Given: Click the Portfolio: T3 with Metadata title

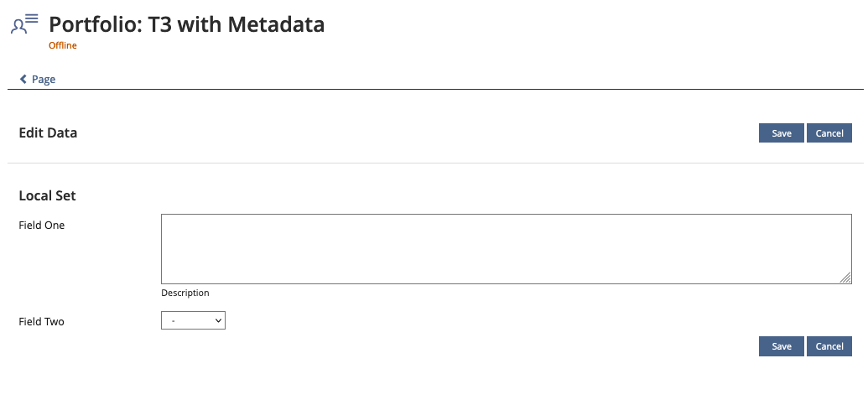Looking at the screenshot, I should (x=186, y=24).
